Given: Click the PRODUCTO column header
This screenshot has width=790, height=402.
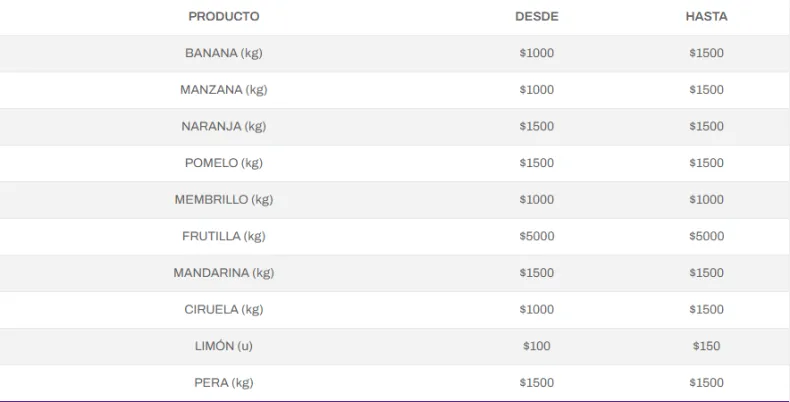Looking at the screenshot, I should click(x=223, y=17).
